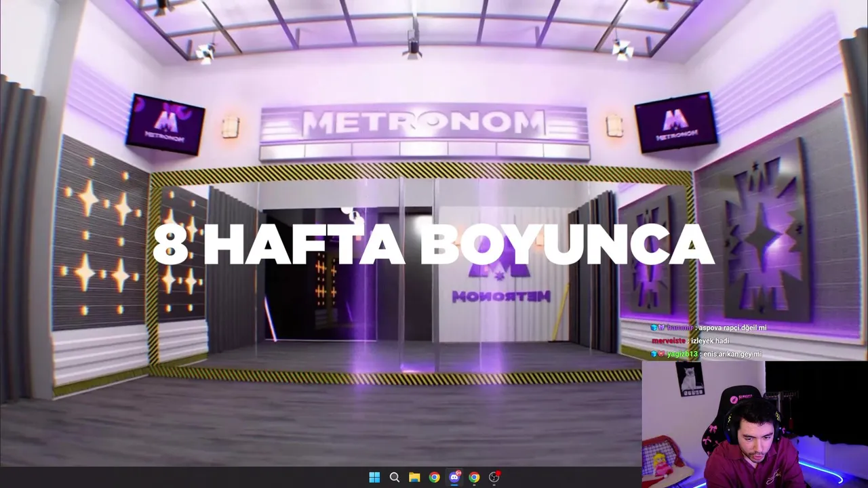Screen dimensions: 868x488
Task: Click the streamer webcam overlay
Action: 755,424
